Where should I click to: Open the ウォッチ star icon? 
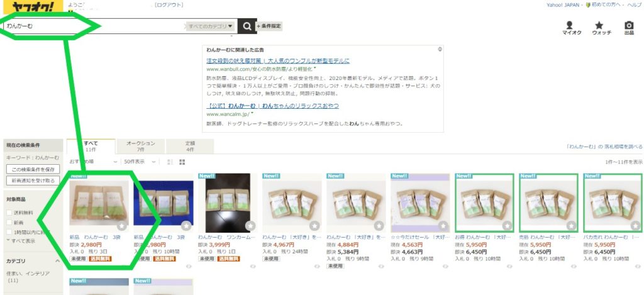tap(599, 25)
